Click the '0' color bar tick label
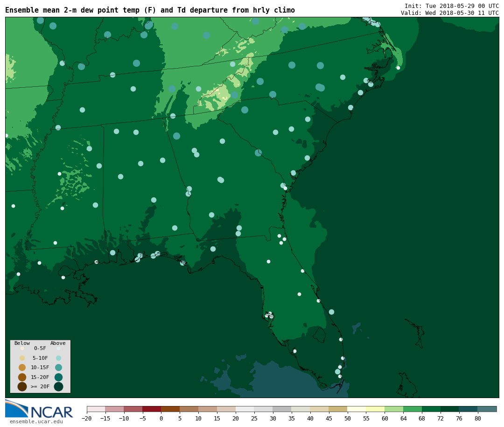The width and height of the screenshot is (504, 427). 161,418
